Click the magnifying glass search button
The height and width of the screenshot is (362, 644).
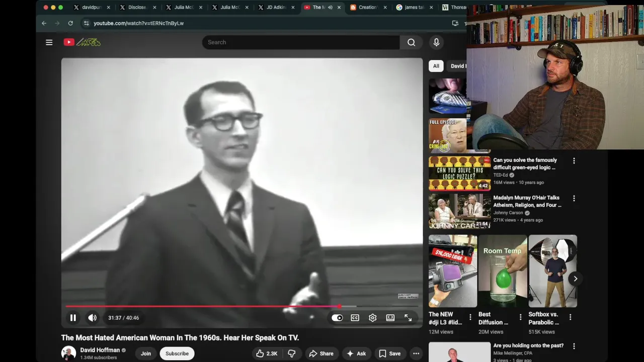coord(412,42)
